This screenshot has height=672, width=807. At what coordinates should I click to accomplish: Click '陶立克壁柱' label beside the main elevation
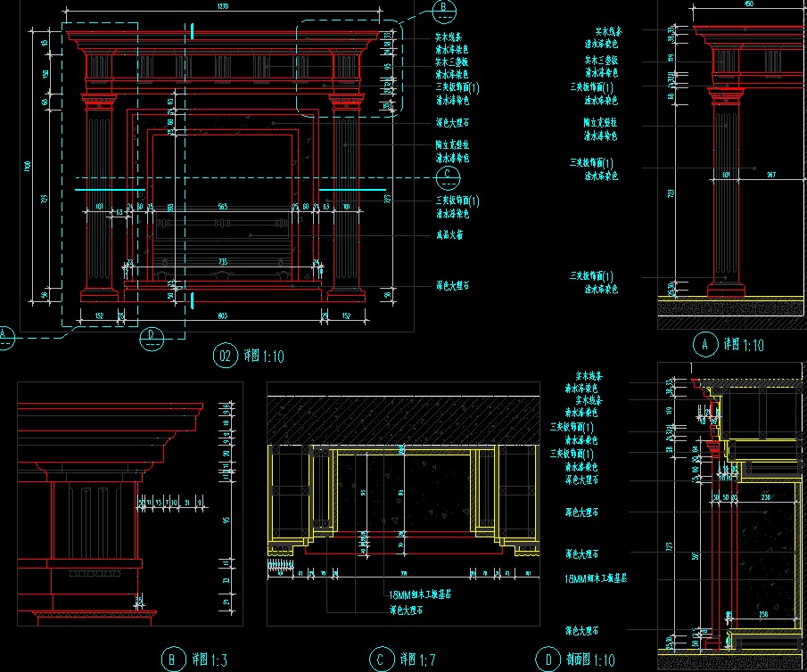pos(452,145)
